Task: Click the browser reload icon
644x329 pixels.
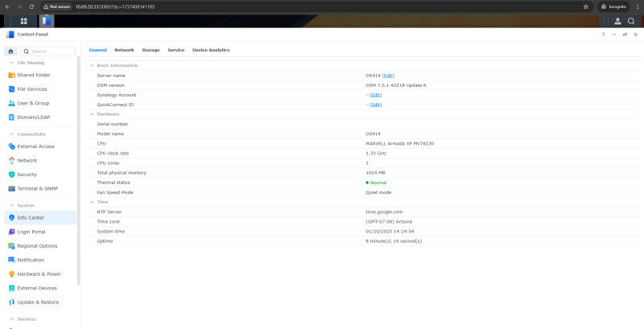Action: coord(31,6)
